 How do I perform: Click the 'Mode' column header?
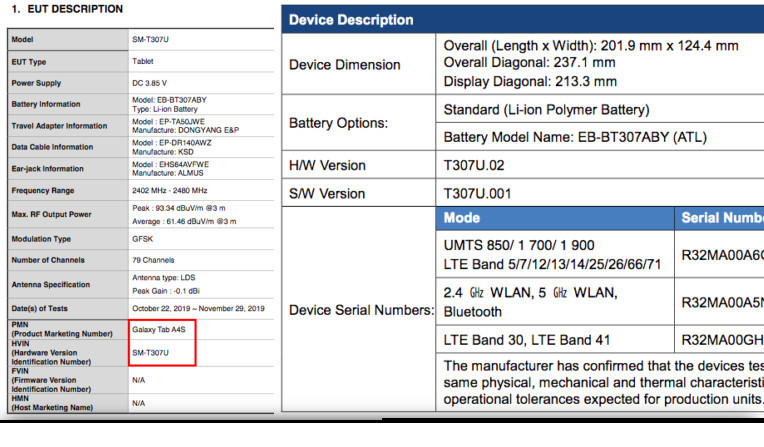[x=461, y=218]
